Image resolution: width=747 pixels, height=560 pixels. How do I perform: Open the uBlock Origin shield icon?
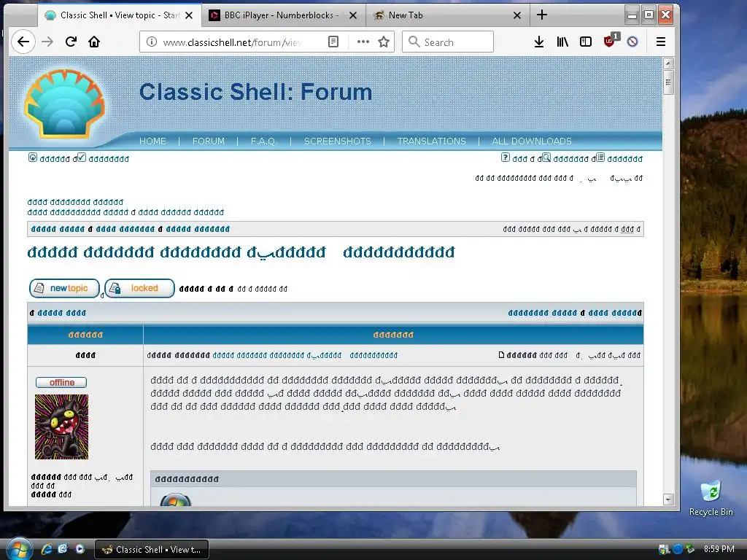[x=610, y=41]
